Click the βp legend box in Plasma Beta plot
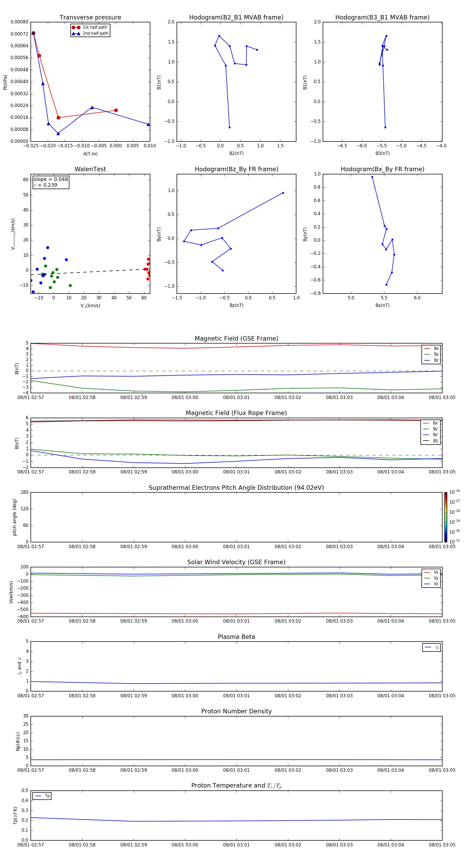This screenshot has height=868, width=473. coord(431,647)
